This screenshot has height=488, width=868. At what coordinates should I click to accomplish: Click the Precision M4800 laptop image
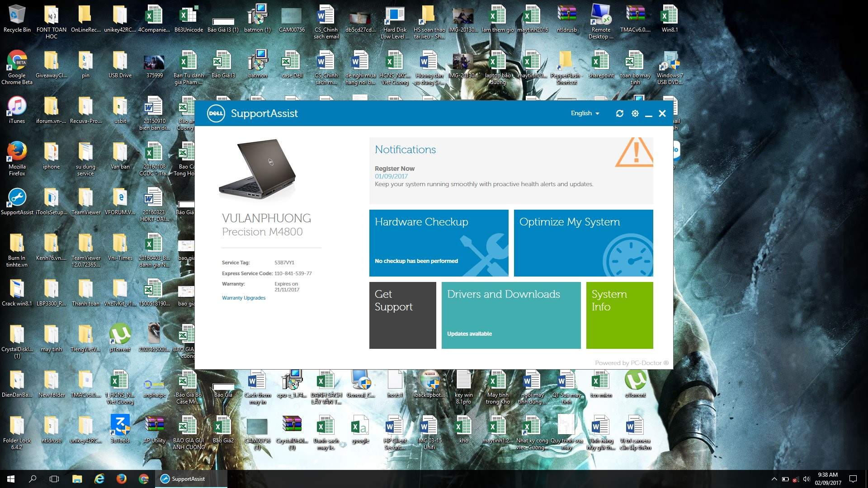[257, 169]
